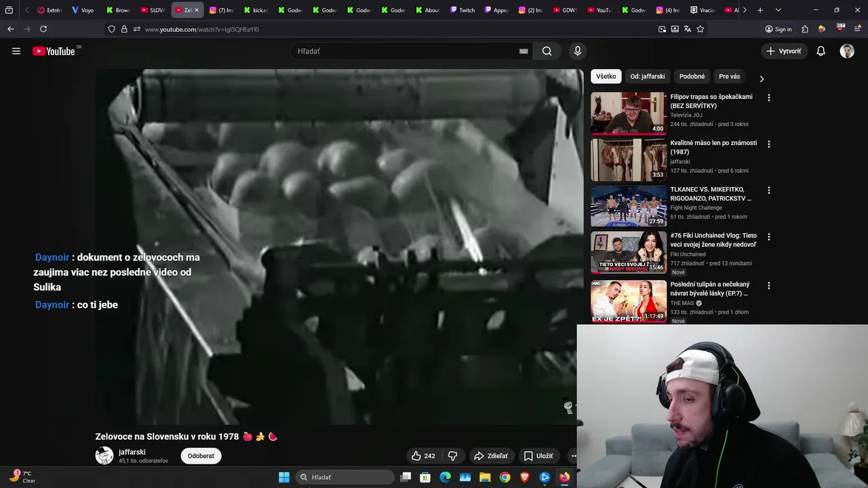Like the video with the thumbs up
868x488 pixels.
[x=423, y=456]
